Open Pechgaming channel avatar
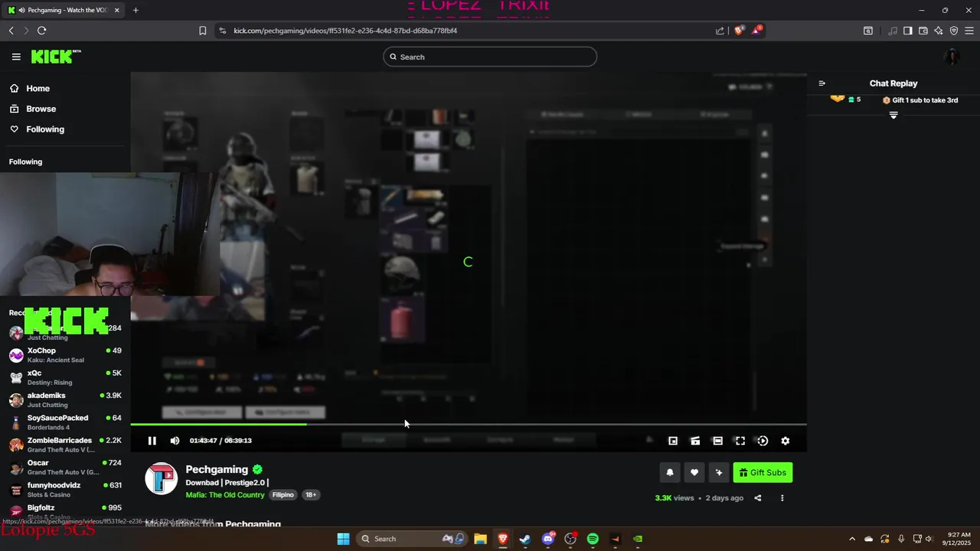 (x=162, y=479)
